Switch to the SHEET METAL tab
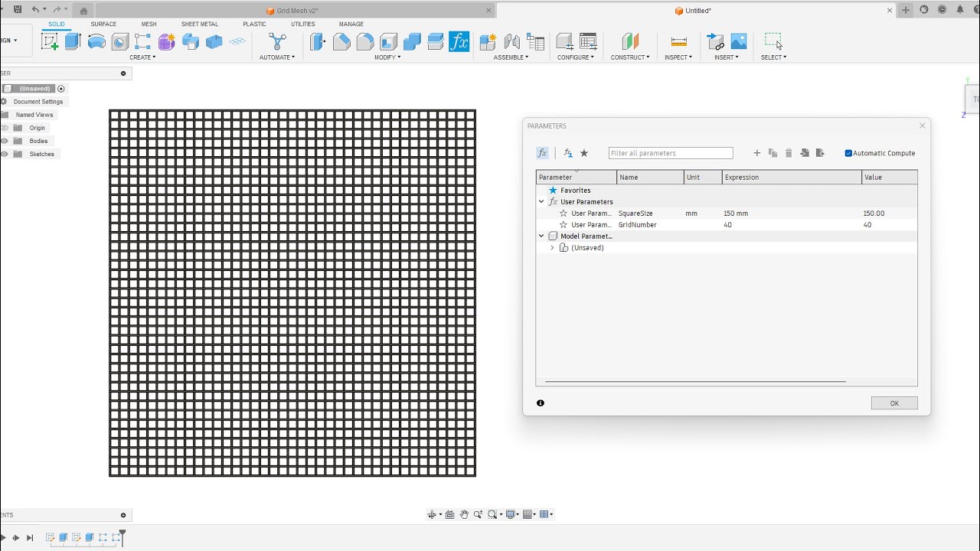 (x=200, y=24)
